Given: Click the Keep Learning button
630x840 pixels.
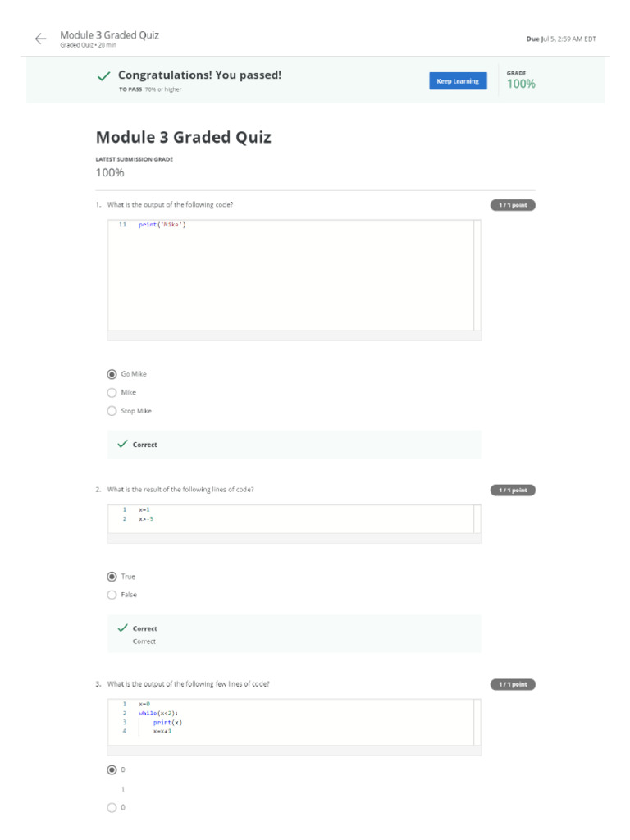Looking at the screenshot, I should point(458,81).
